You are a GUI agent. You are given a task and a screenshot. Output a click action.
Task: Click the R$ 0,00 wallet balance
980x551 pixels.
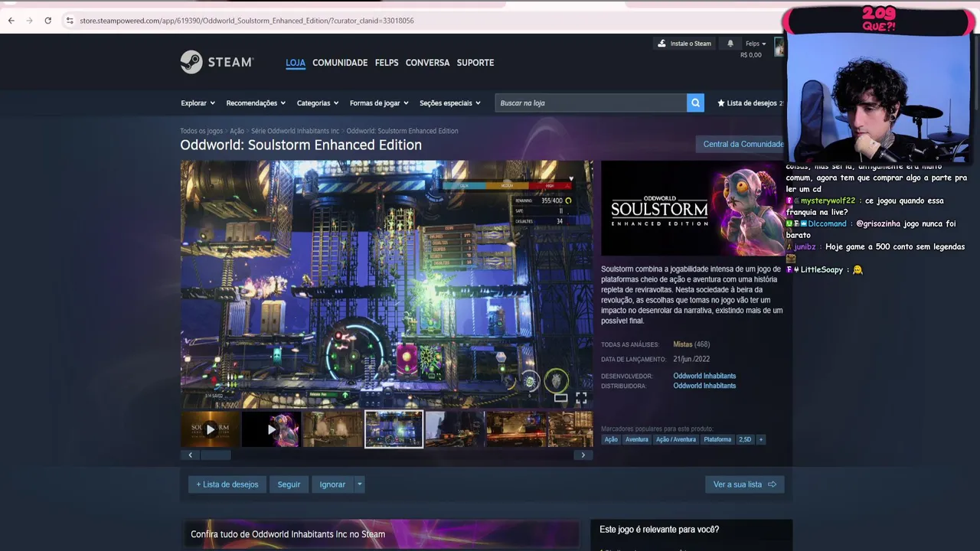(751, 55)
